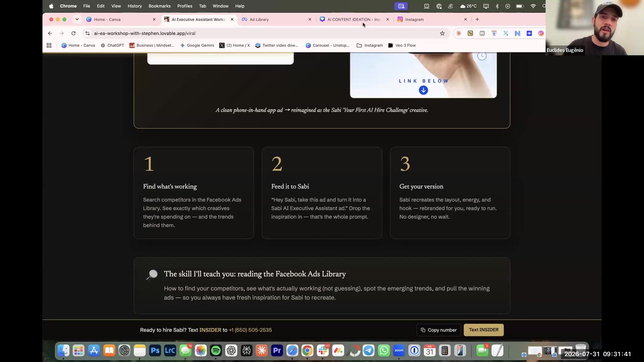Open Slack from the dock
The width and height of the screenshot is (644, 362).
coord(323,350)
